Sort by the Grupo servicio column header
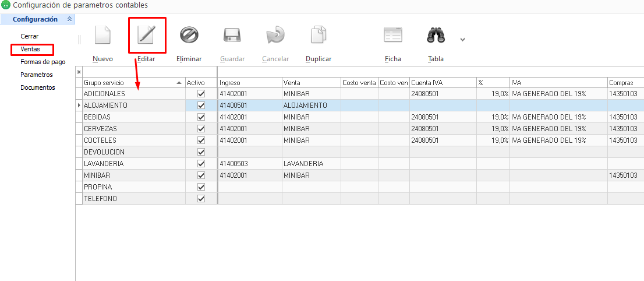 pyautogui.click(x=129, y=83)
